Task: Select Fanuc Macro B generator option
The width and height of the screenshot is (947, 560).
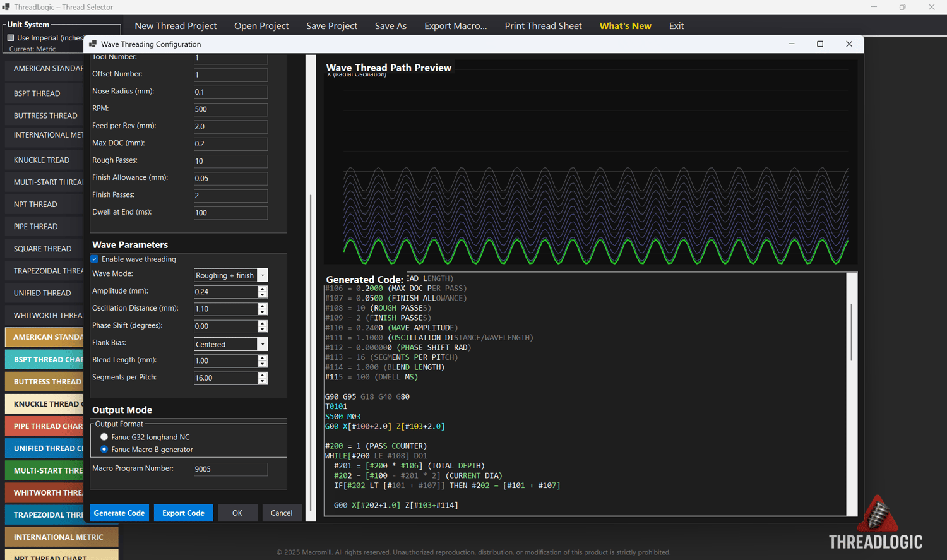Action: click(104, 450)
